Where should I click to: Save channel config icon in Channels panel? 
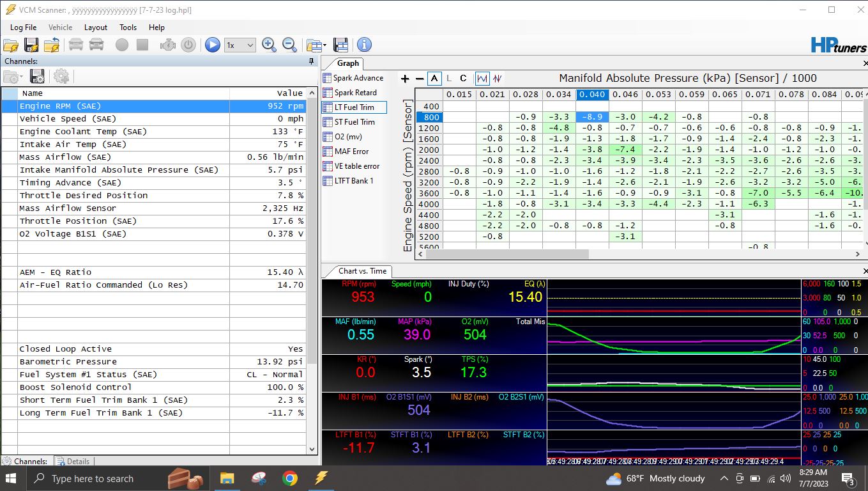point(37,77)
